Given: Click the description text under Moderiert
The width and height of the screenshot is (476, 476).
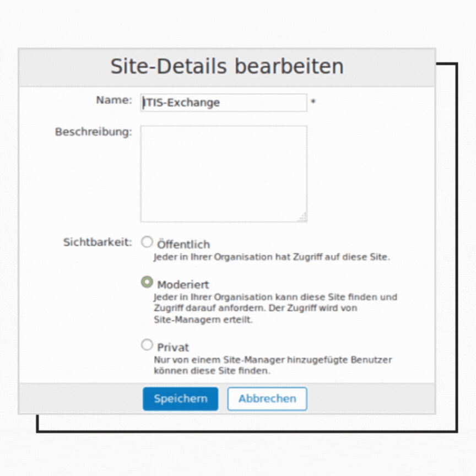Looking at the screenshot, I should [274, 308].
